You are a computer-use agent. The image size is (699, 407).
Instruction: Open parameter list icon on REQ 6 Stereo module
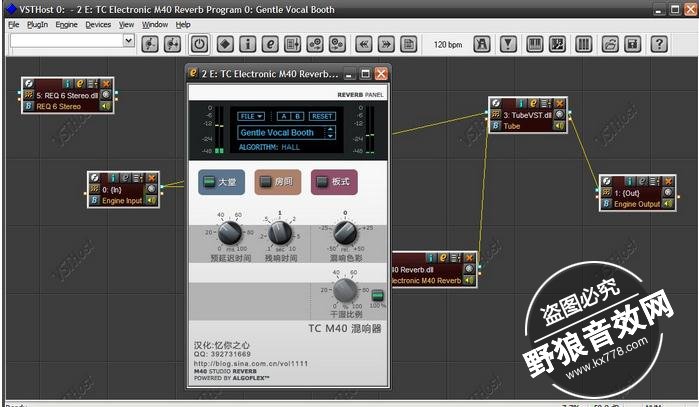(x=92, y=84)
